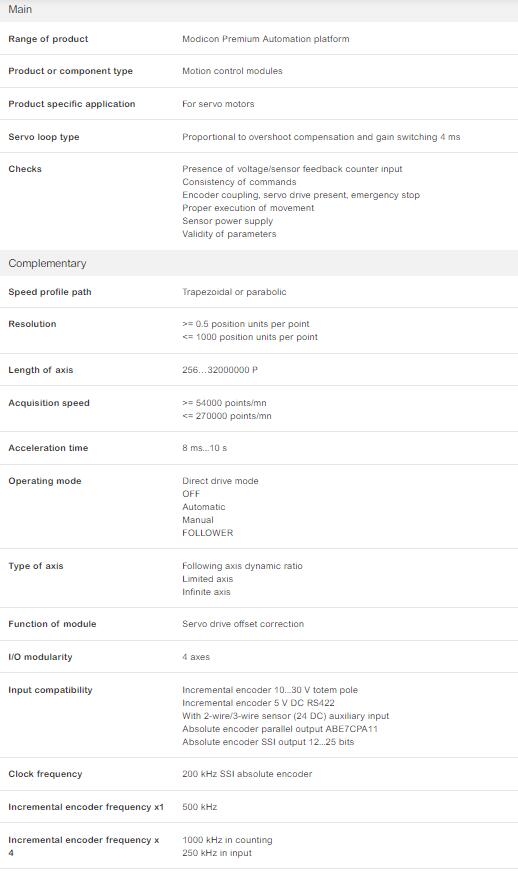518x871 pixels.
Task: Collapse the Complementary section header
Action: [259, 263]
